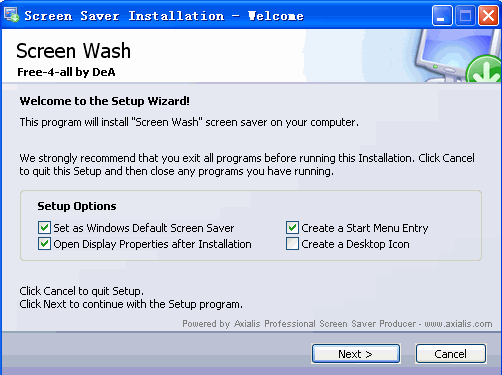Click the Next > button
Viewport: 502px width, 375px height.
(356, 354)
